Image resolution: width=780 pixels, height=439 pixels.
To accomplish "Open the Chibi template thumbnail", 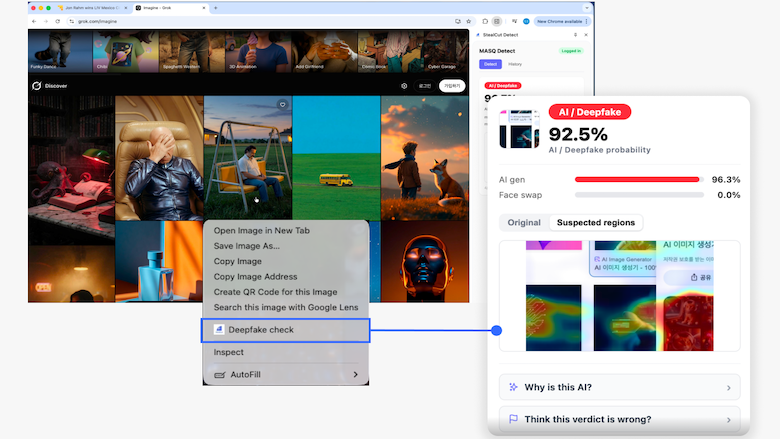I will (126, 51).
